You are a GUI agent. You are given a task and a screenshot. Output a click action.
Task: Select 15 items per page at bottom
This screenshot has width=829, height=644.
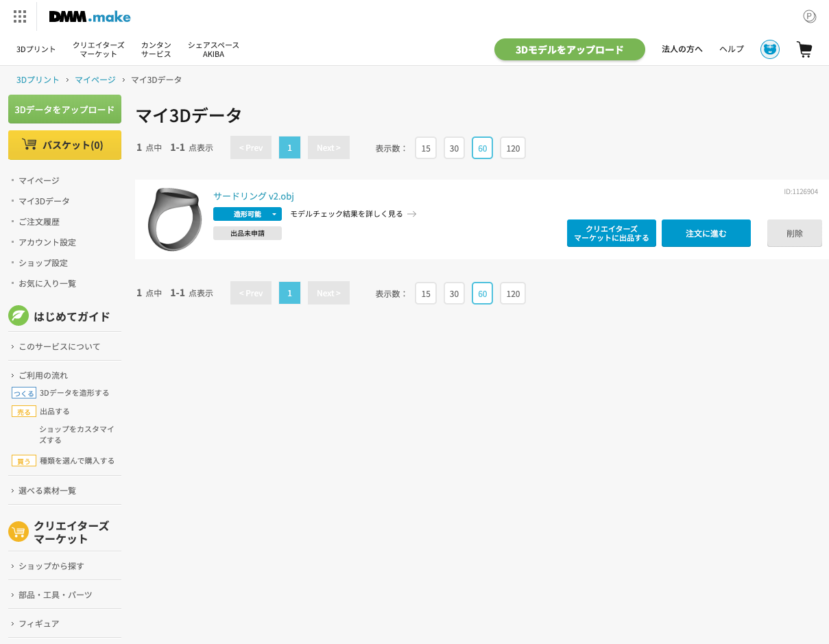coord(426,294)
